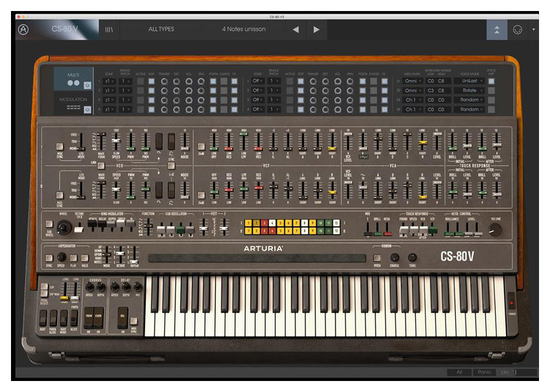
Task: Click the pitch wheel knob
Action: click(63, 228)
